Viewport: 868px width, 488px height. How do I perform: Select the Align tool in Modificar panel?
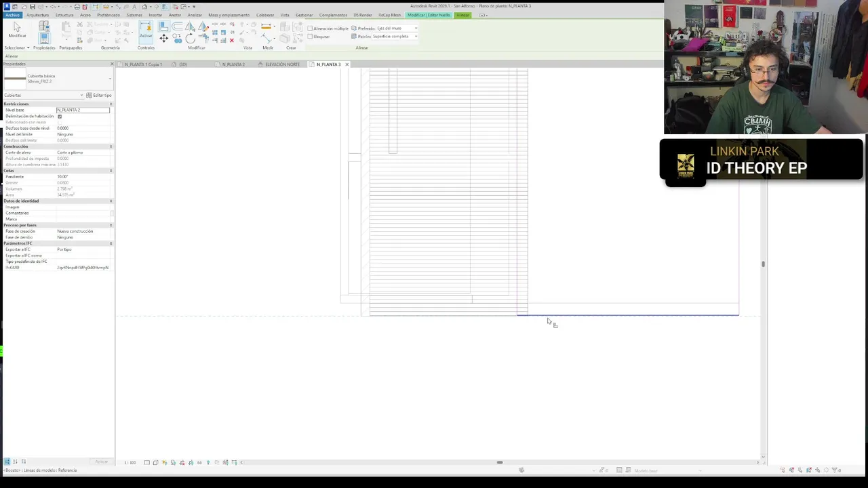(164, 26)
